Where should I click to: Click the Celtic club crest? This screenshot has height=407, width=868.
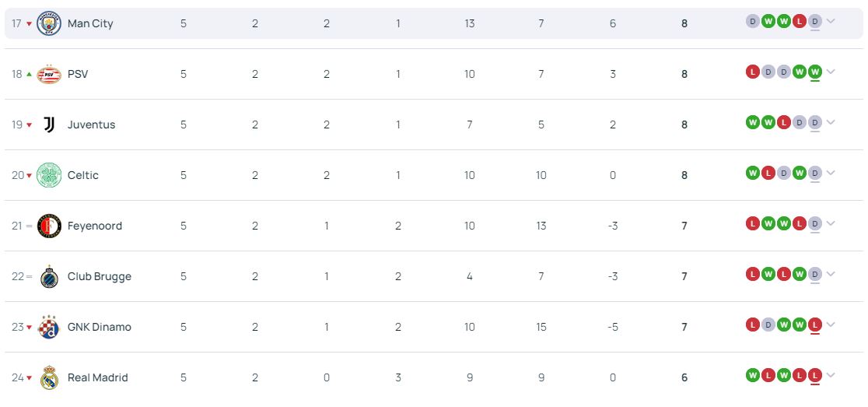(x=49, y=175)
